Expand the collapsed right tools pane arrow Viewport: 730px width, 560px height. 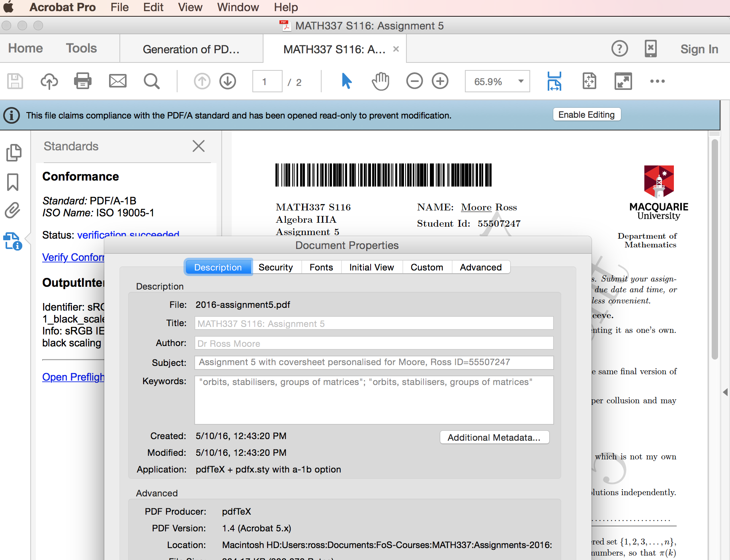pyautogui.click(x=725, y=392)
